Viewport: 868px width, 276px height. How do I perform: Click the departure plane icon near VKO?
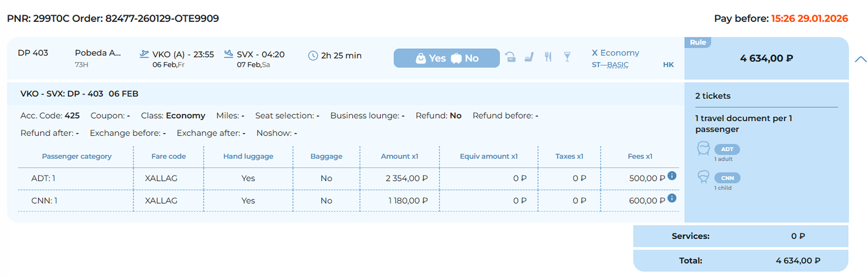pyautogui.click(x=144, y=54)
